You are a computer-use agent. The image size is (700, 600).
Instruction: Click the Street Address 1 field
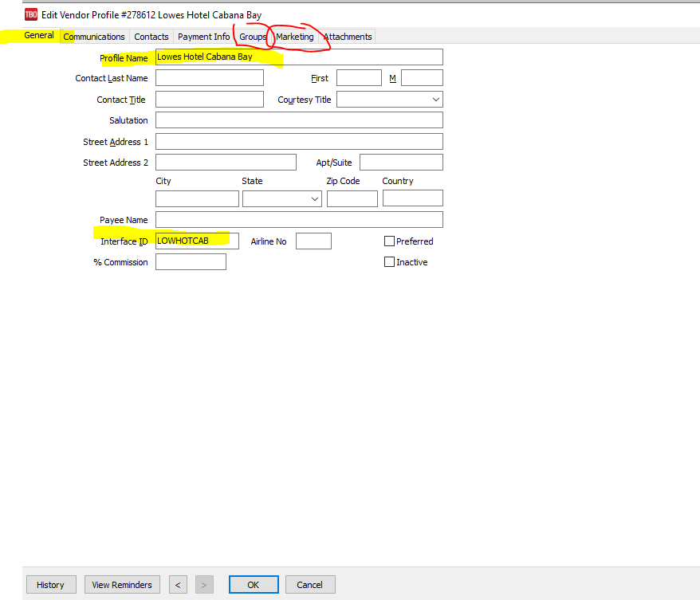(x=299, y=141)
